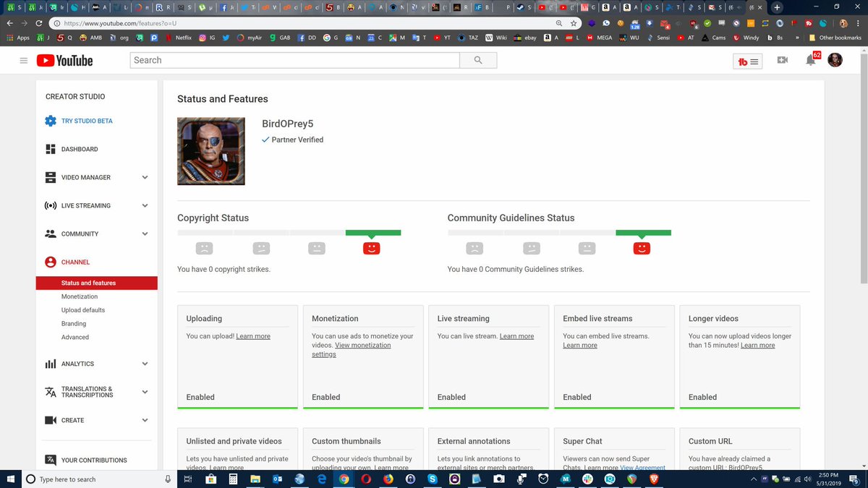
Task: Click the BirdOPrey5 channel avatar image
Action: (x=211, y=151)
